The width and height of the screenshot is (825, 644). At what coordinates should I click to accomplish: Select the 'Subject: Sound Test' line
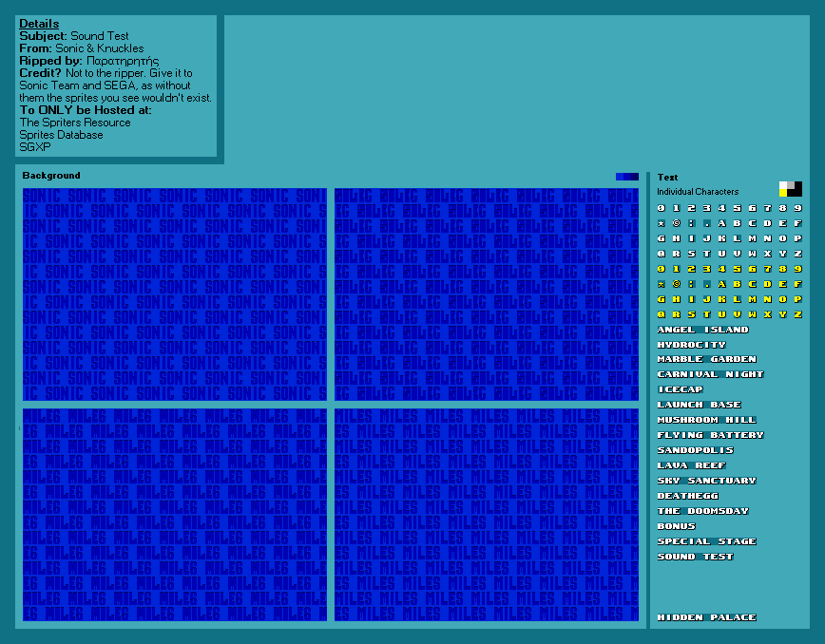coord(74,36)
